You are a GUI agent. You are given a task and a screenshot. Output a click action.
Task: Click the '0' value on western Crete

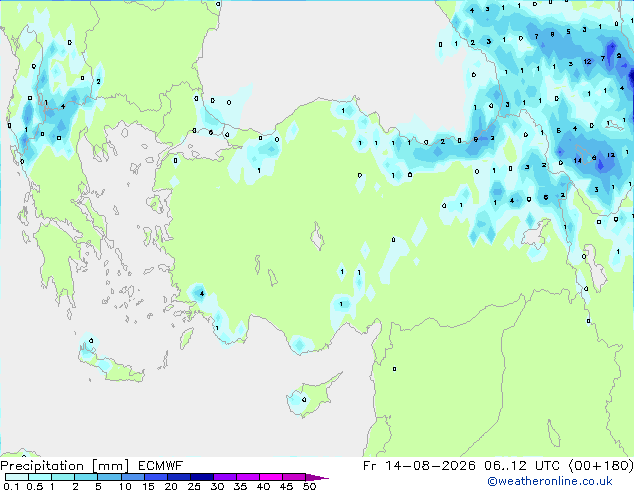tap(91, 341)
